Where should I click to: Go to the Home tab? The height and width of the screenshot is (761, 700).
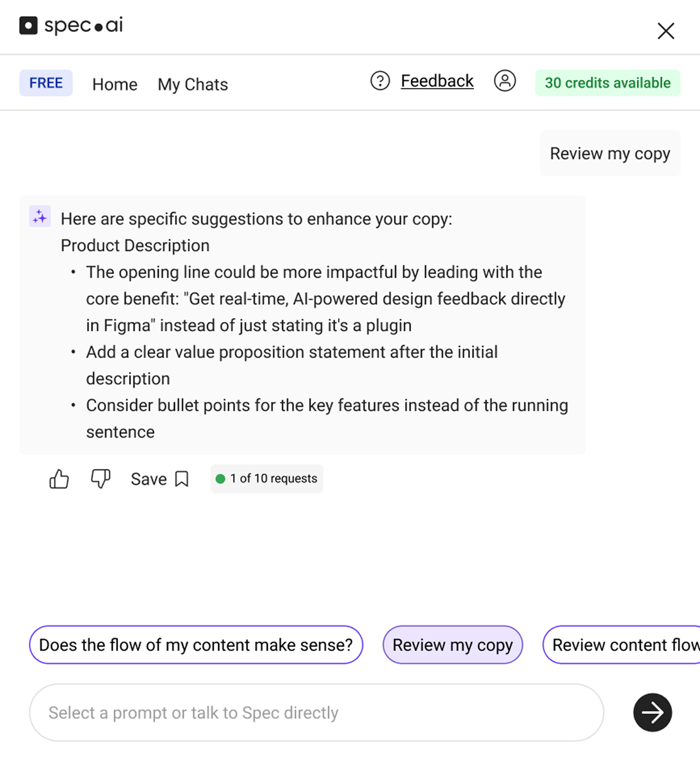pyautogui.click(x=115, y=84)
